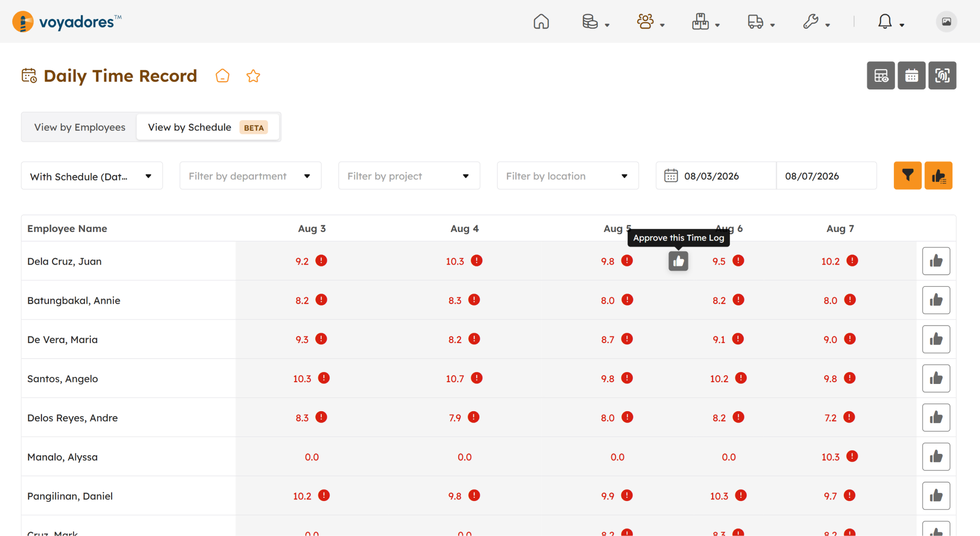The width and height of the screenshot is (980, 536).
Task: Click alert icon beside Santos Aug 4 10.7
Action: [x=476, y=378]
